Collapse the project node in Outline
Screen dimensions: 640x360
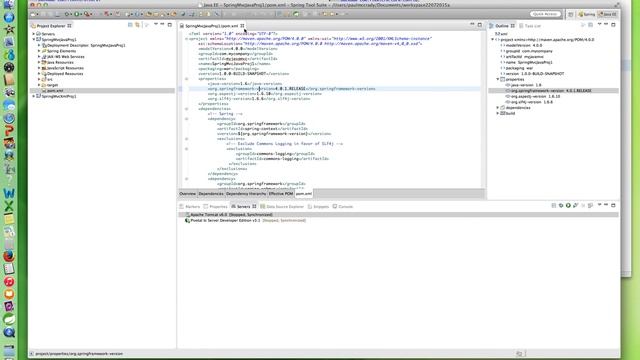(x=492, y=40)
